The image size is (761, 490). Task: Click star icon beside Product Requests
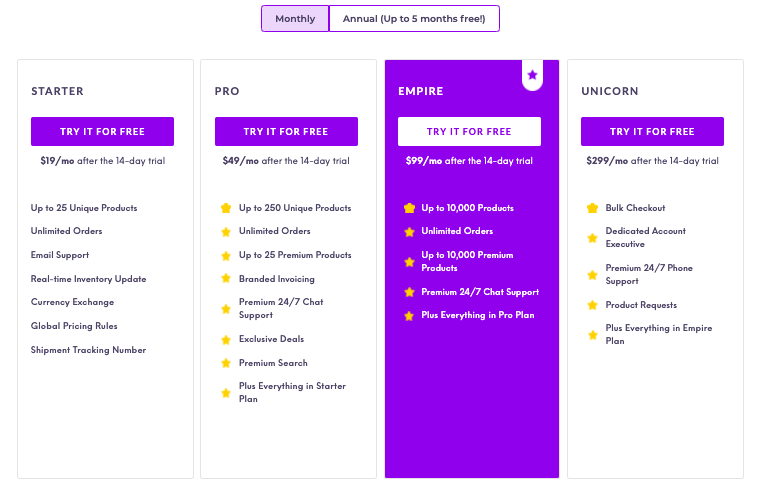[x=592, y=305]
